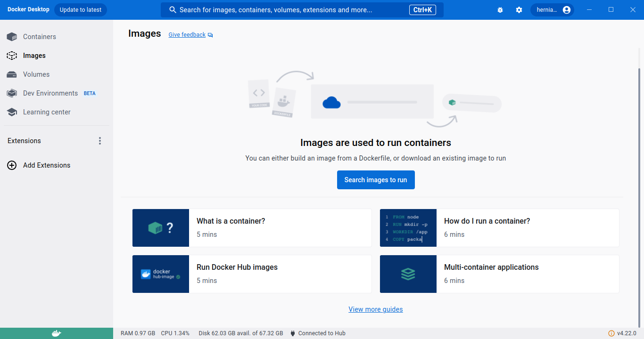Select the Extensions entry in the sidebar

click(x=24, y=140)
